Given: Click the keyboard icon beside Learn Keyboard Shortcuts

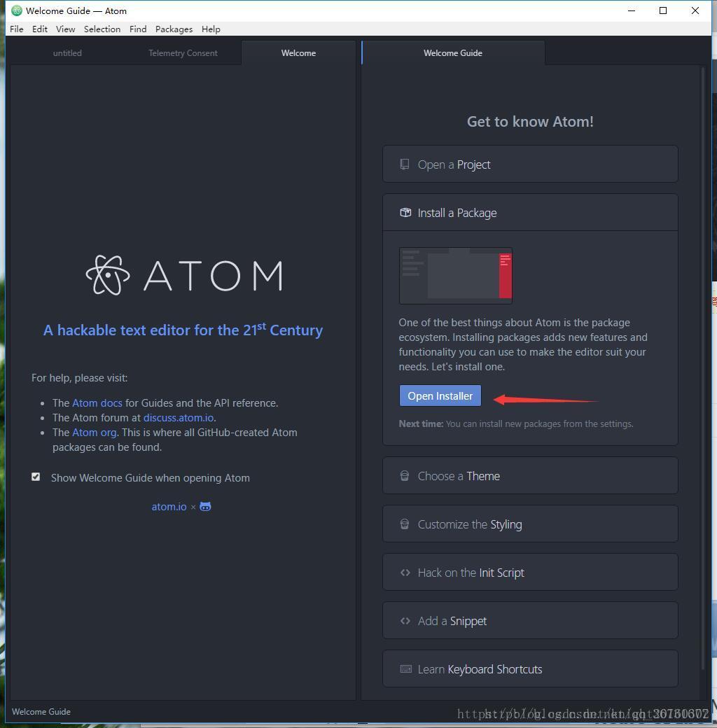Looking at the screenshot, I should (x=406, y=669).
